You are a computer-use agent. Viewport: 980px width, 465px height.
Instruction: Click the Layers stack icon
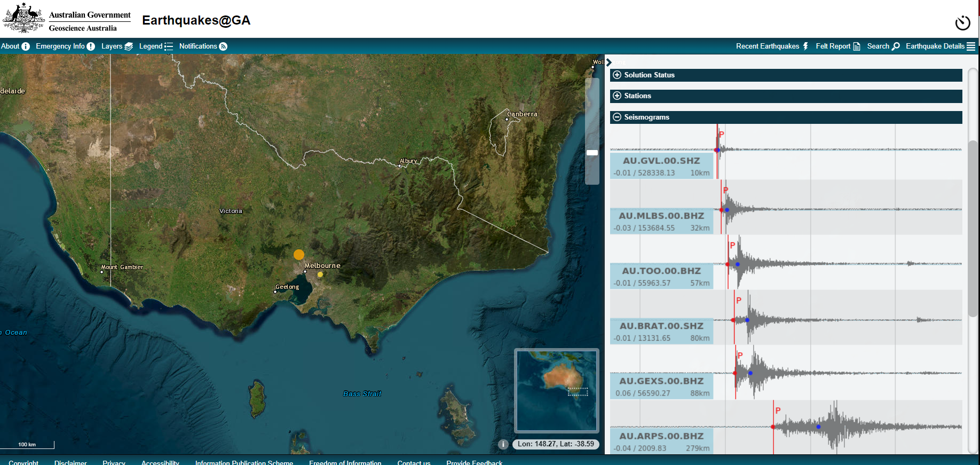pyautogui.click(x=129, y=46)
